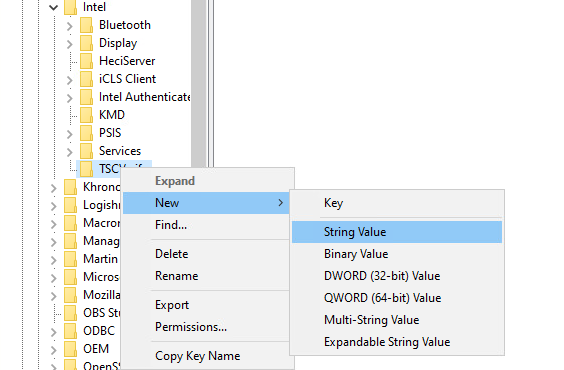Click the iCLS Client folder icon

[86, 79]
